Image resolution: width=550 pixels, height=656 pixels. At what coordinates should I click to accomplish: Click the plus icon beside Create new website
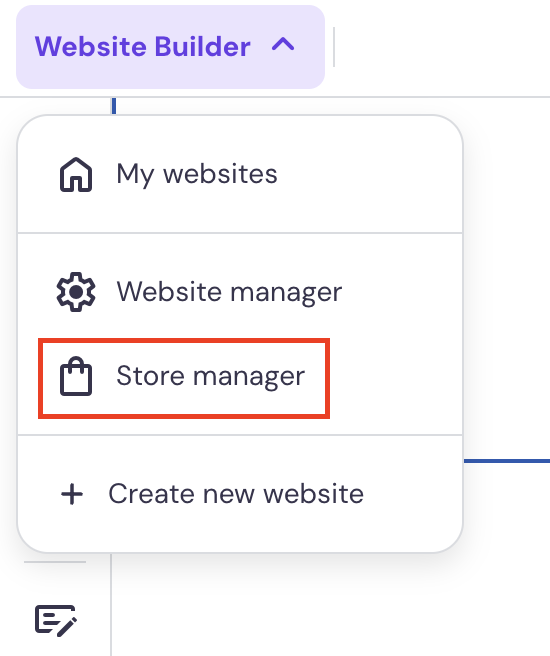(x=72, y=495)
